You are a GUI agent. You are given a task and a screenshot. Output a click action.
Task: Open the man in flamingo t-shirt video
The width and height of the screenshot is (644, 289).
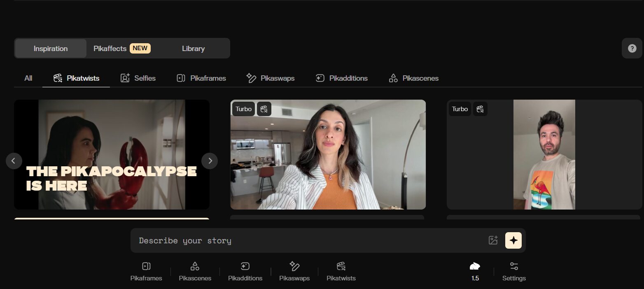[x=544, y=154]
